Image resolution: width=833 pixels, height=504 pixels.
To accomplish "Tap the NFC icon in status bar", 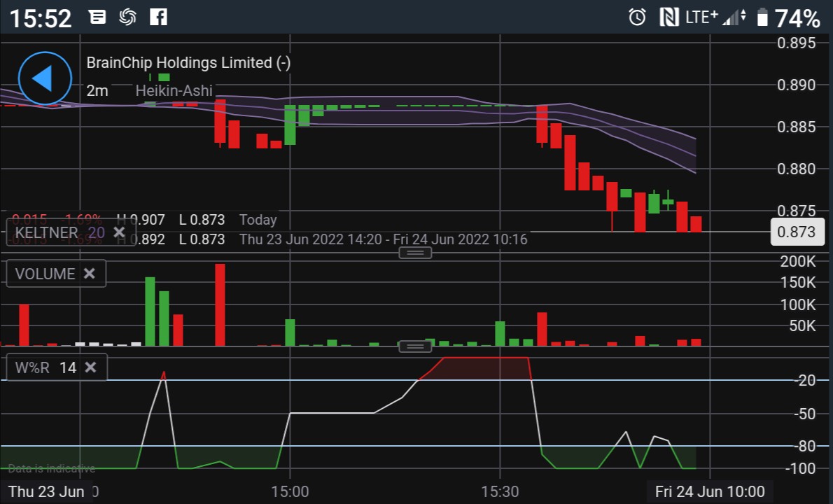I will tap(669, 17).
